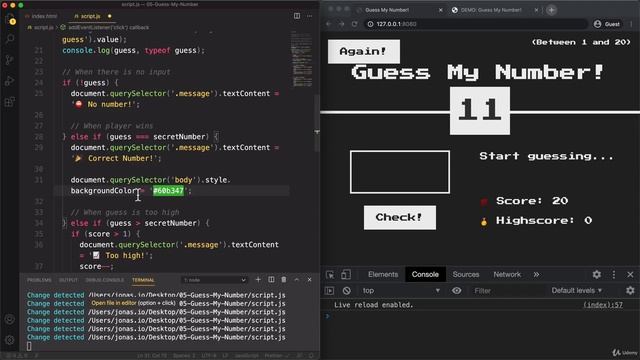Close the 'Guess My Number!' browser tab
640x360 pixels.
440,10
